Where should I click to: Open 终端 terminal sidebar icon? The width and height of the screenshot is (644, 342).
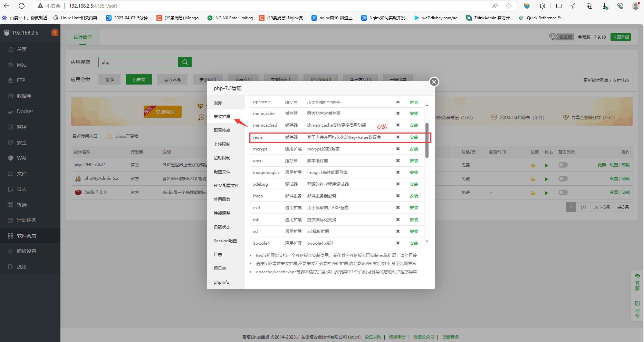(x=10, y=205)
